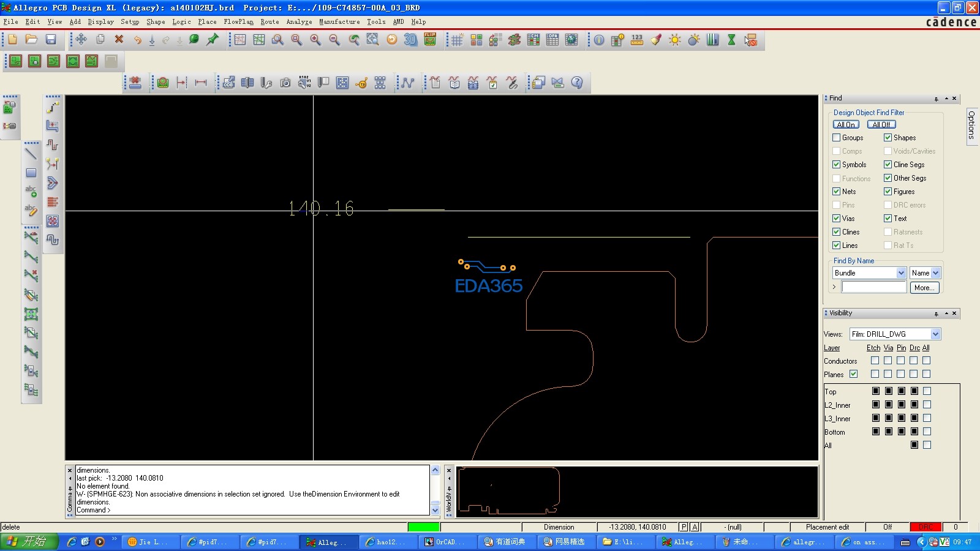Click the DFA spreadsheet icon
The height and width of the screenshot is (551, 980).
(x=552, y=40)
